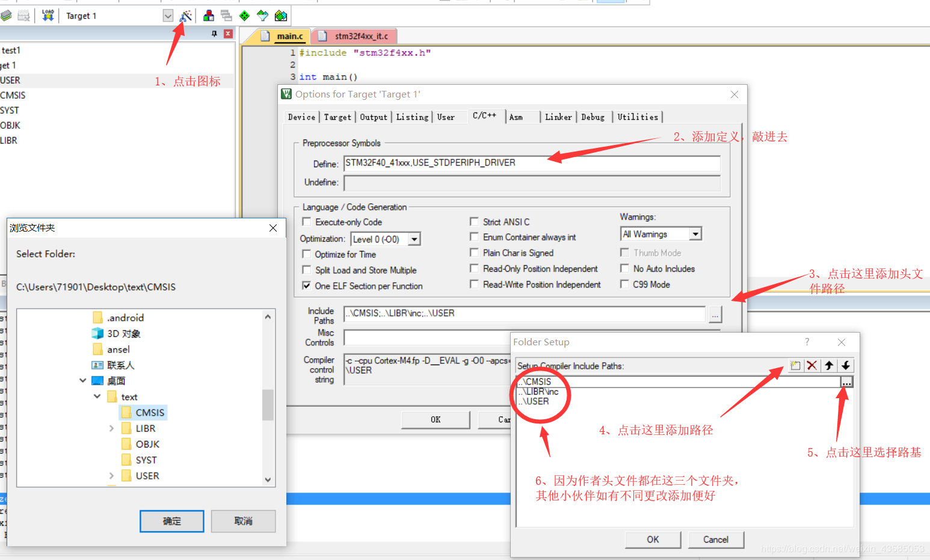The height and width of the screenshot is (560, 930).
Task: Collapse the text folder node
Action: (x=97, y=396)
